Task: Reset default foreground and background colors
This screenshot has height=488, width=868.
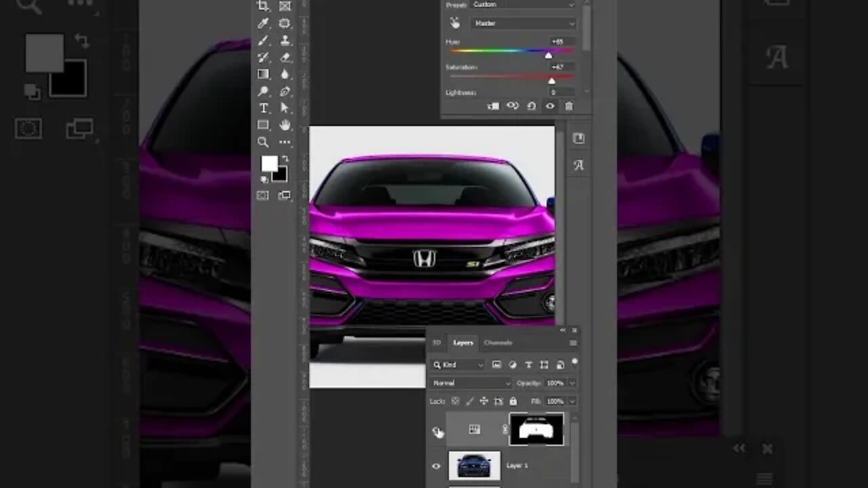Action: click(264, 180)
